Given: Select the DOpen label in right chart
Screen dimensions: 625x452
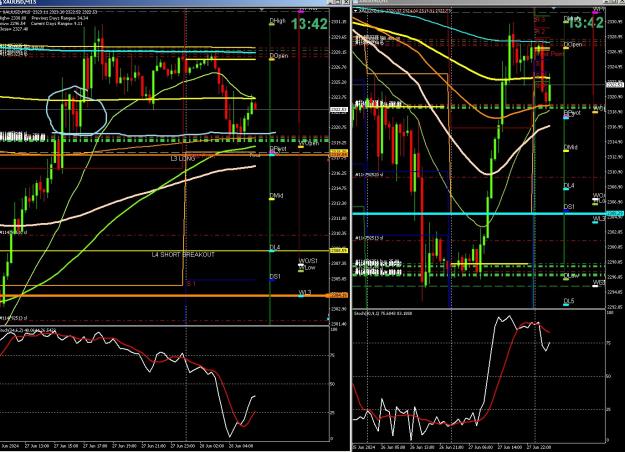Looking at the screenshot, I should (573, 44).
